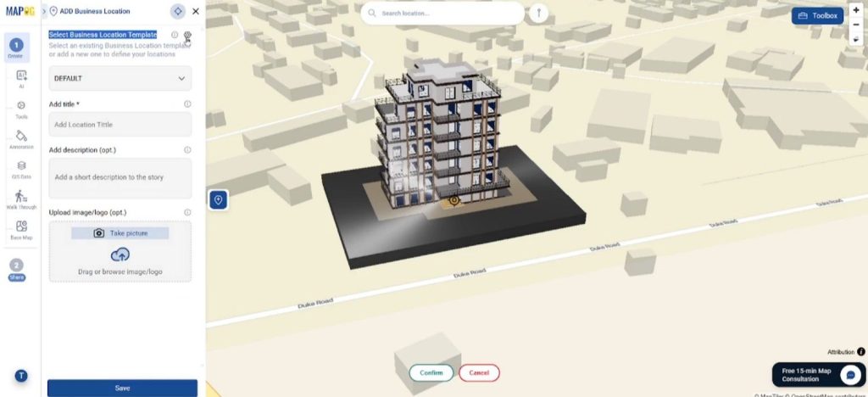Save the business location
The height and width of the screenshot is (397, 868).
[x=122, y=389]
